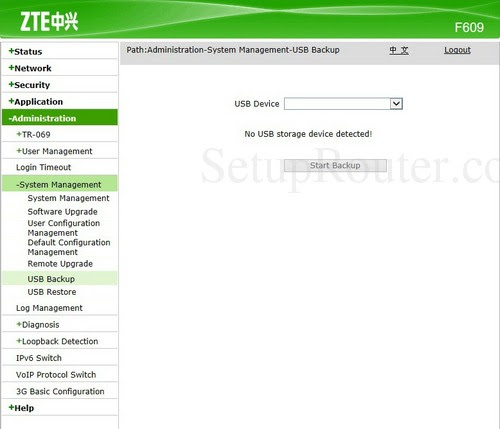Open the Software Upgrade page
The image size is (500, 429).
(62, 212)
